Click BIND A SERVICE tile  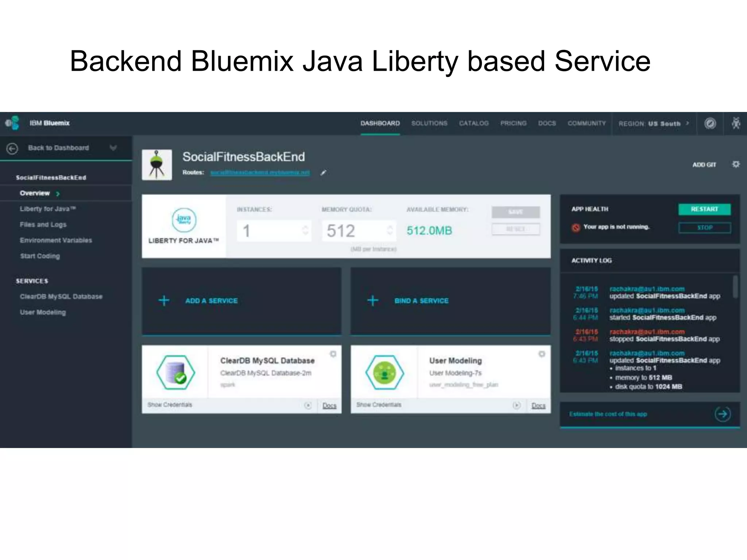point(450,301)
